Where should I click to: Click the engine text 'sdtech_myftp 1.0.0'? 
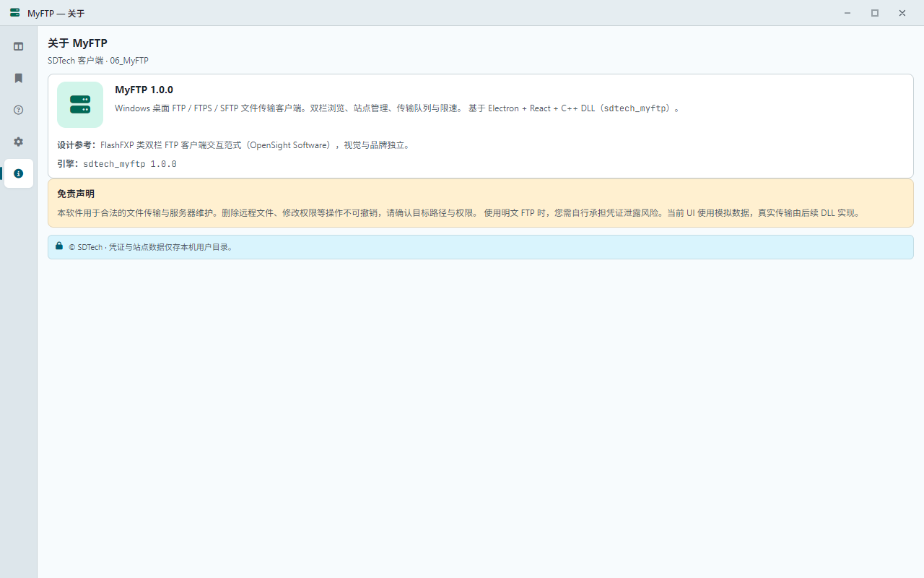tap(130, 164)
